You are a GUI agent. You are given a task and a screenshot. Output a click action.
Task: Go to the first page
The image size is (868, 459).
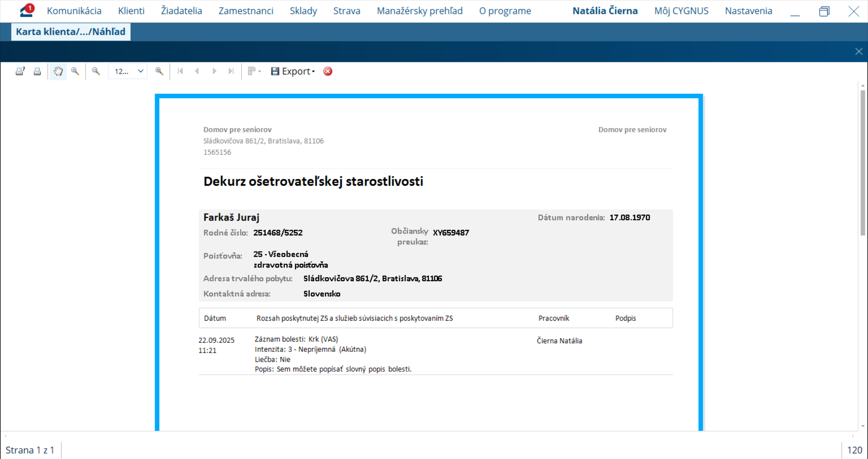coord(180,71)
